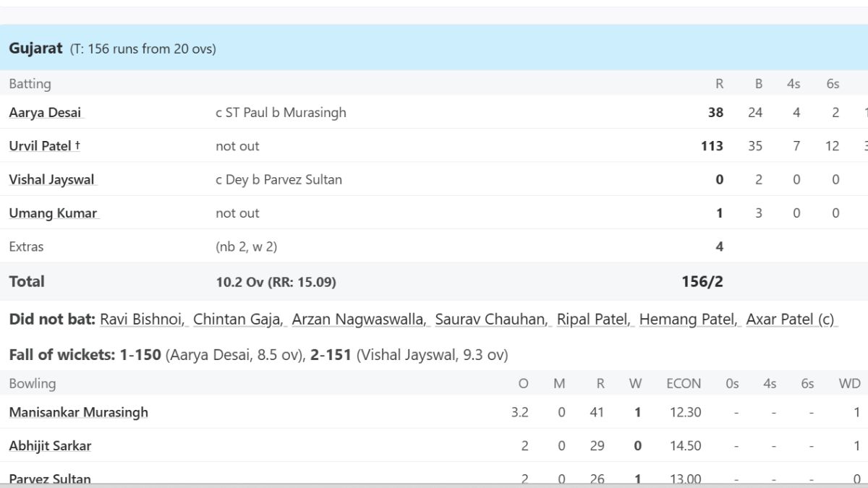Open Ravi Bishnoi in did-not-bat list
The height and width of the screenshot is (488, 868).
point(143,320)
